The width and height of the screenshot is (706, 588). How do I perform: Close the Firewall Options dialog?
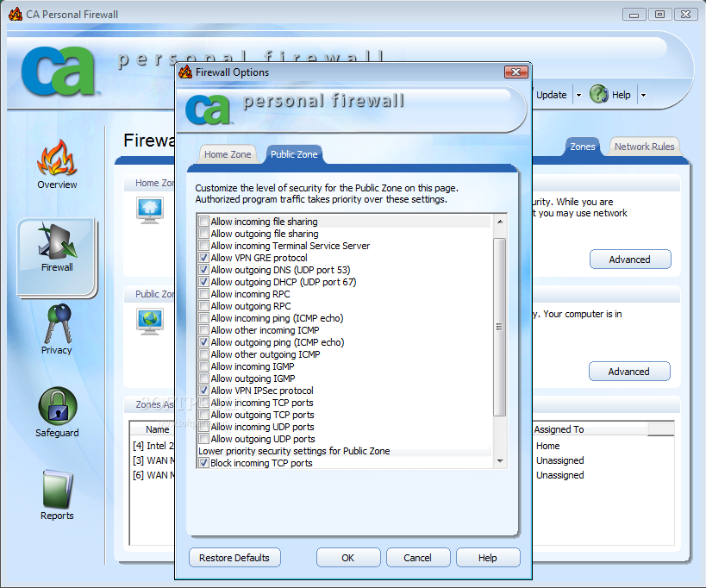[516, 72]
